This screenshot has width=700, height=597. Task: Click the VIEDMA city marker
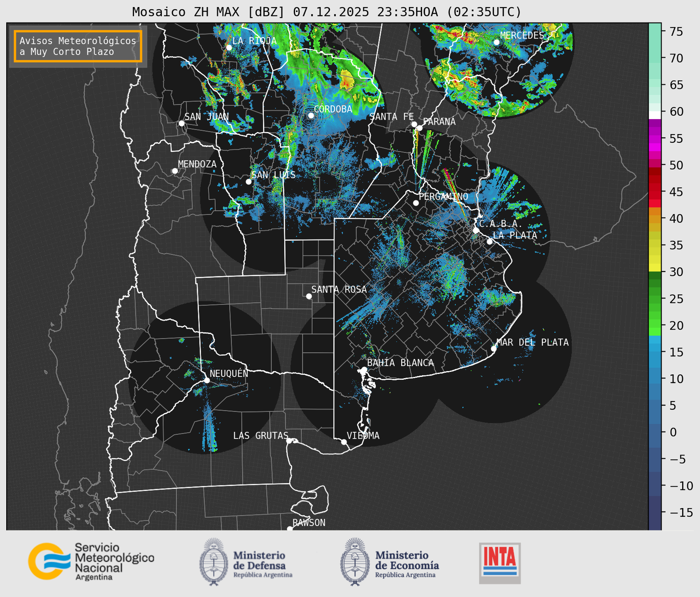(x=344, y=442)
